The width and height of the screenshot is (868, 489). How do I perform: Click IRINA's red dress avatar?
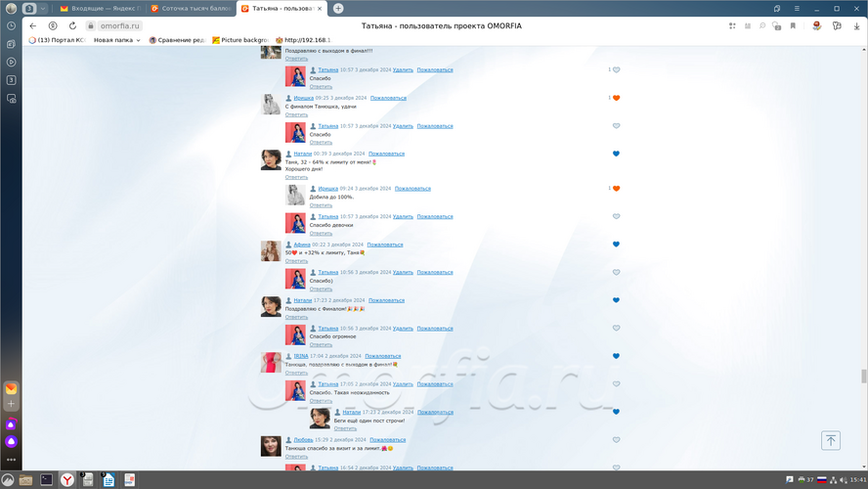pyautogui.click(x=271, y=363)
